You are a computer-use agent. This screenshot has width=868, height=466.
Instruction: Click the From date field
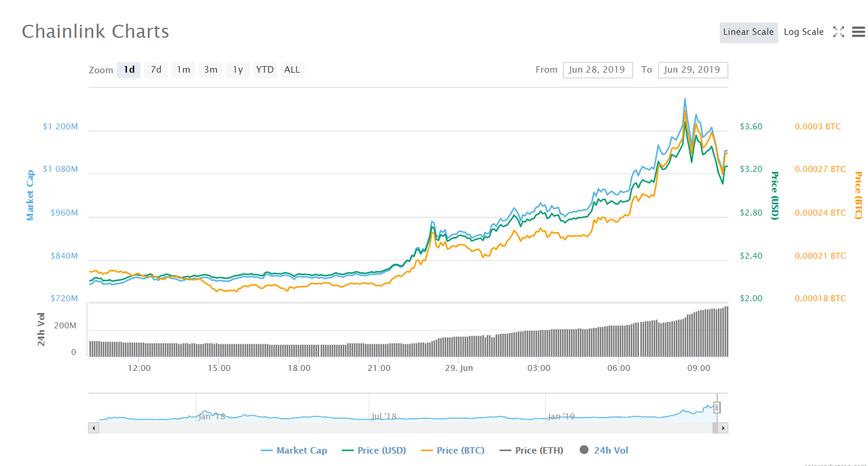click(598, 70)
